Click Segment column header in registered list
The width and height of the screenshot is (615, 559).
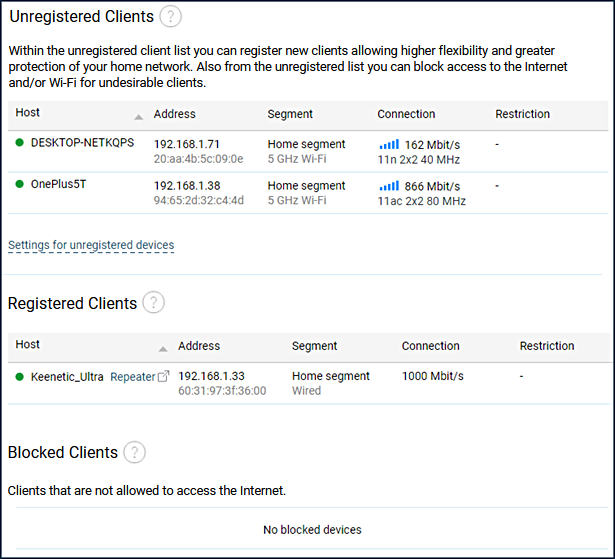coord(314,346)
